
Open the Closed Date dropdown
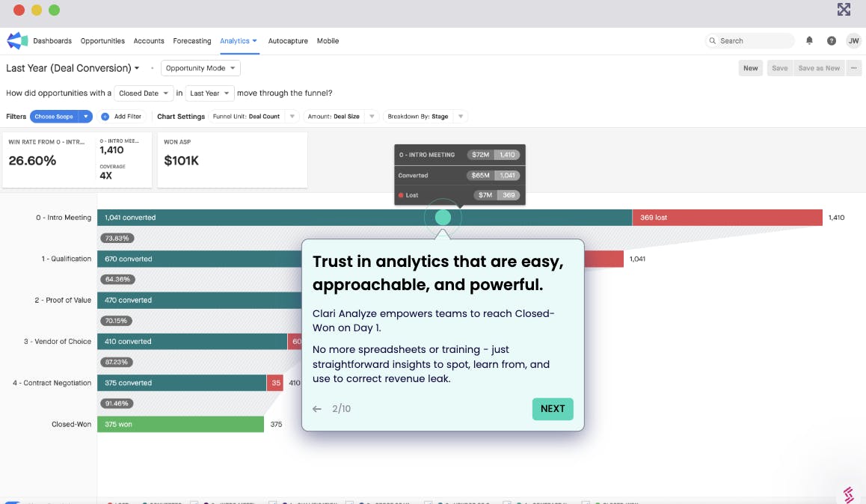[144, 93]
